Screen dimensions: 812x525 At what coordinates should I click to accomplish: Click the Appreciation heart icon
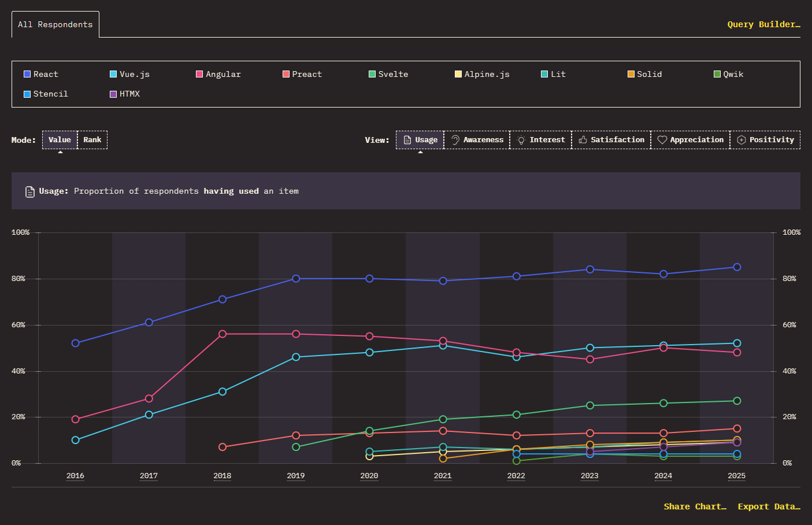pyautogui.click(x=662, y=140)
